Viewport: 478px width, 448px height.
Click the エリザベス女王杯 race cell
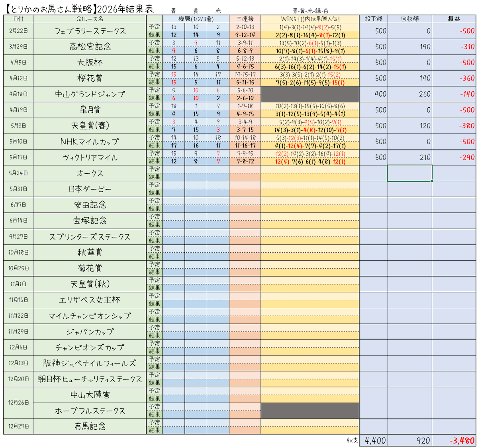90,300
